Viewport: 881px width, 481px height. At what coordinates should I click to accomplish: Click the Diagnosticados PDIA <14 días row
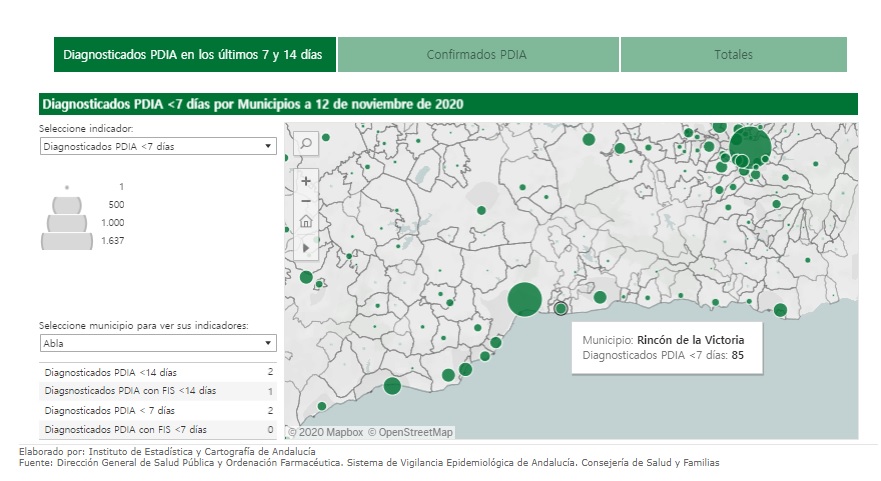[x=158, y=372]
